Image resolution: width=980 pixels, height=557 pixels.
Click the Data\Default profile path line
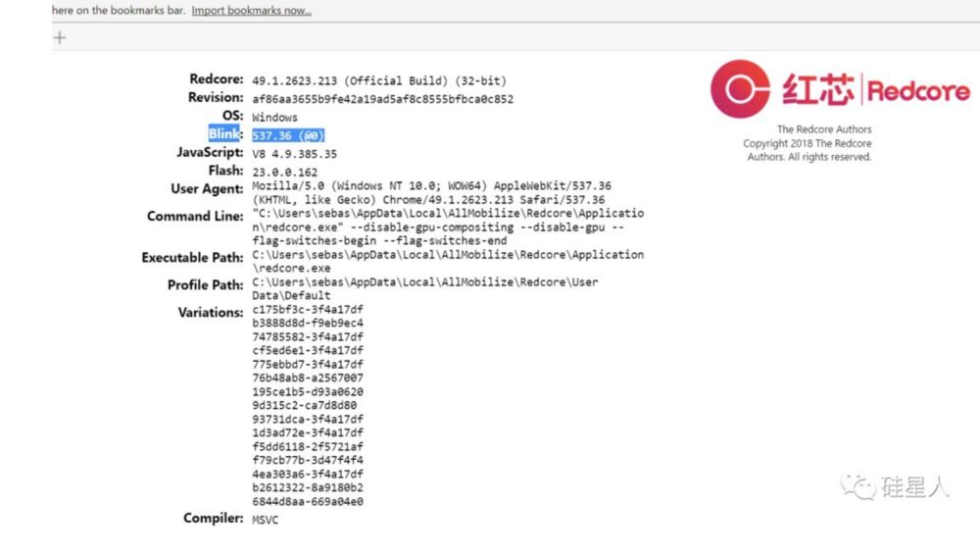(291, 296)
